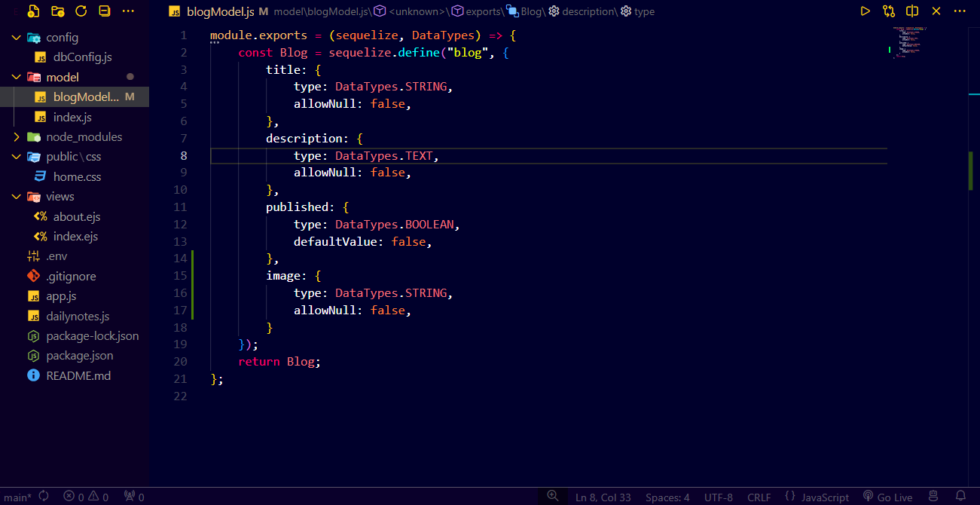Open home.css file

click(75, 176)
